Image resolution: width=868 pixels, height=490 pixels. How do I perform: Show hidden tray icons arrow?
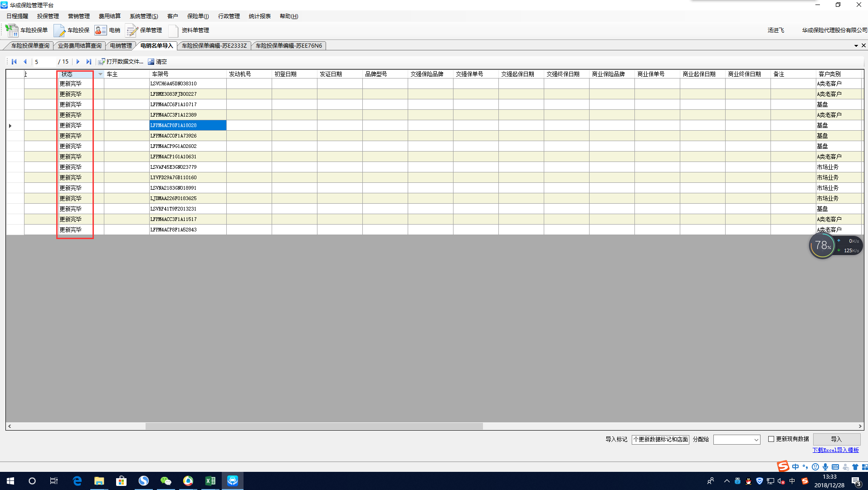coord(727,481)
